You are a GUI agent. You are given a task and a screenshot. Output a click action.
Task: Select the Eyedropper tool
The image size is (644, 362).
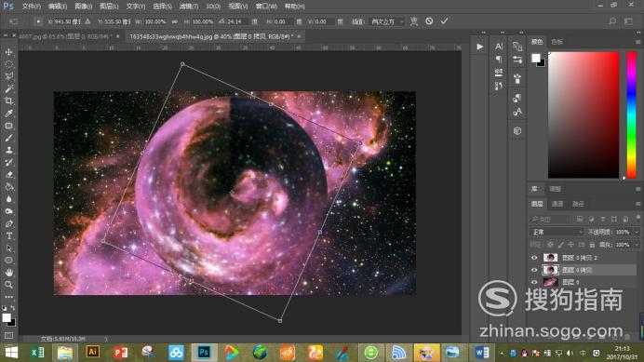coord(8,114)
